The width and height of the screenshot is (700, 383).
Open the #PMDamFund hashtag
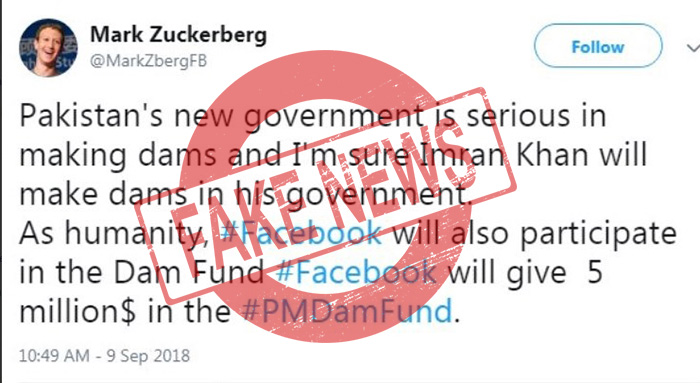point(346,311)
